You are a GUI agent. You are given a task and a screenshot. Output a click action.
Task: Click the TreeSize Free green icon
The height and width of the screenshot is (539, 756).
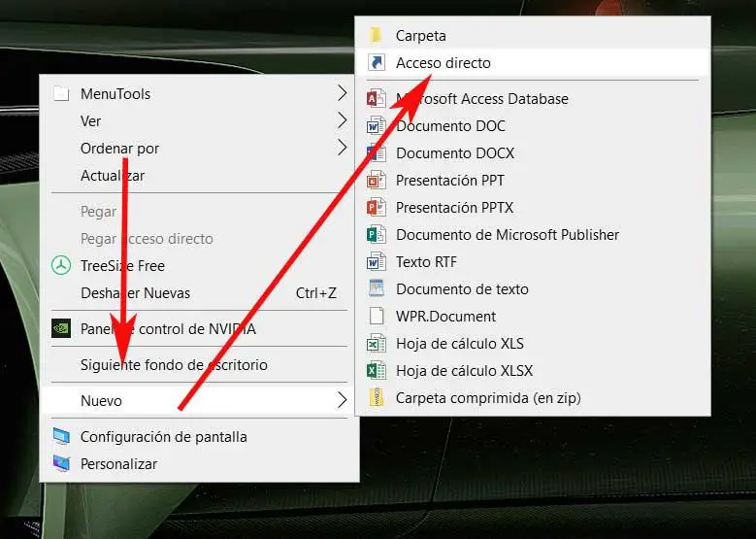[61, 265]
